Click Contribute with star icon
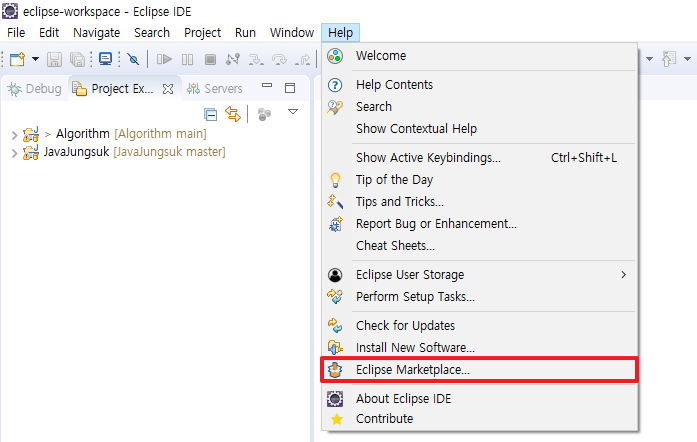The width and height of the screenshot is (697, 442). point(480,419)
